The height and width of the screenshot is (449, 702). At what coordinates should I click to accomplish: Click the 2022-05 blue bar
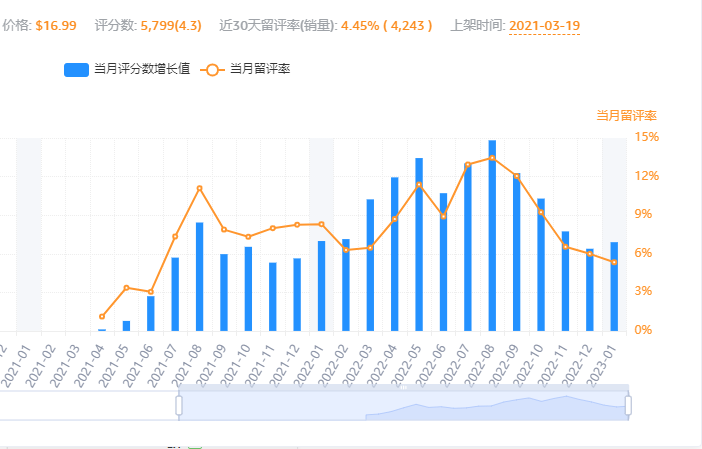[x=419, y=244]
